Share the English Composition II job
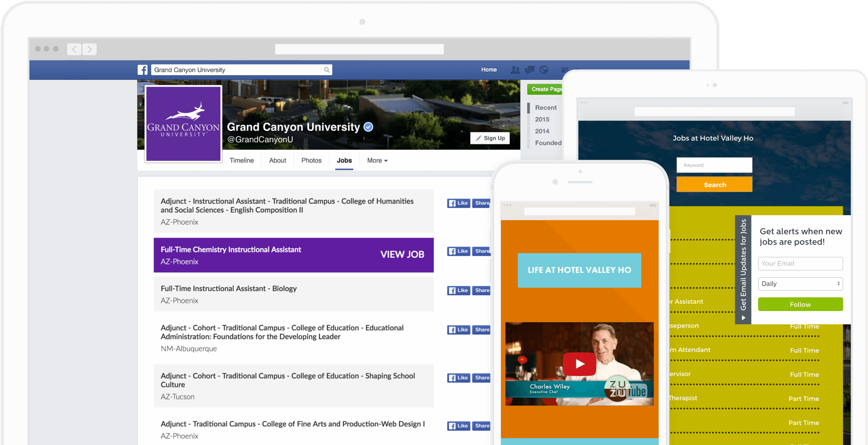This screenshot has height=445, width=868. pos(481,203)
